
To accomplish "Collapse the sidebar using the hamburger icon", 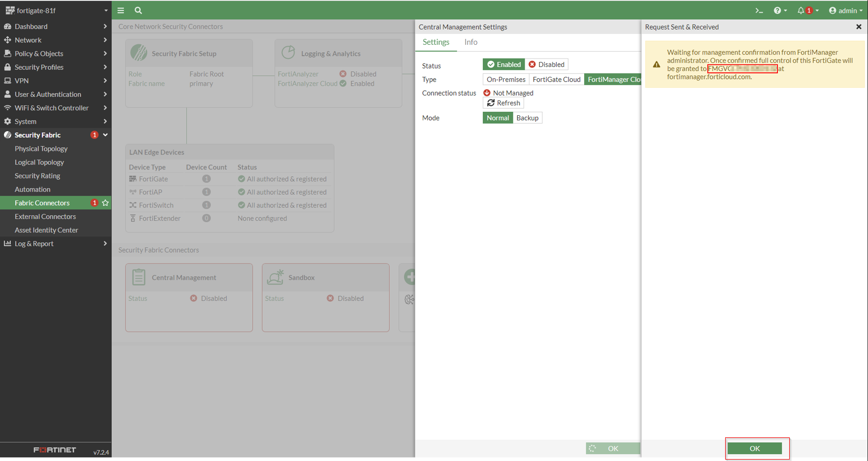I will pyautogui.click(x=120, y=10).
